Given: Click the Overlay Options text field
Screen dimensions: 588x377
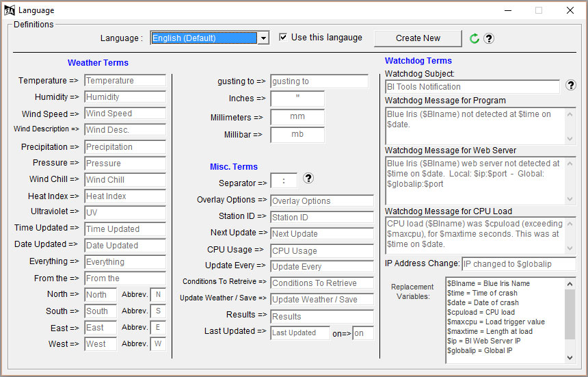Looking at the screenshot, I should pos(321,201).
